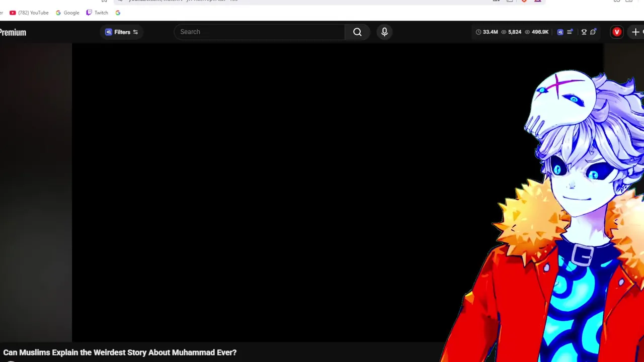
Task: Click the unlabeled Google G bookmark icon
Action: [x=118, y=13]
